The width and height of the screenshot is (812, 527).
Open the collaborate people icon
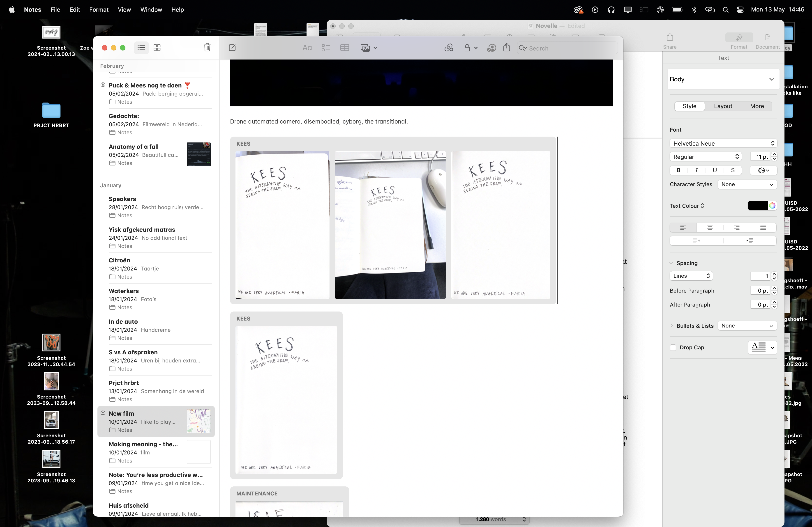pos(491,48)
